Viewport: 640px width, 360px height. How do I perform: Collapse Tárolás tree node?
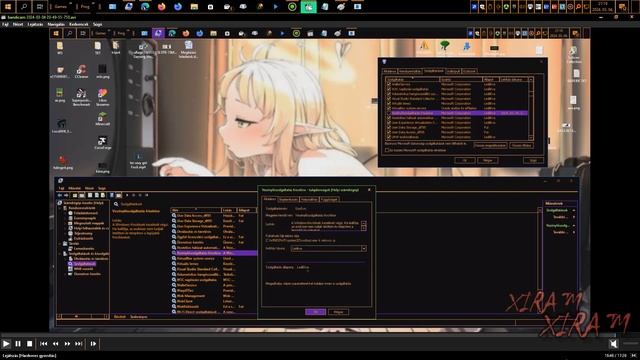tap(60, 243)
